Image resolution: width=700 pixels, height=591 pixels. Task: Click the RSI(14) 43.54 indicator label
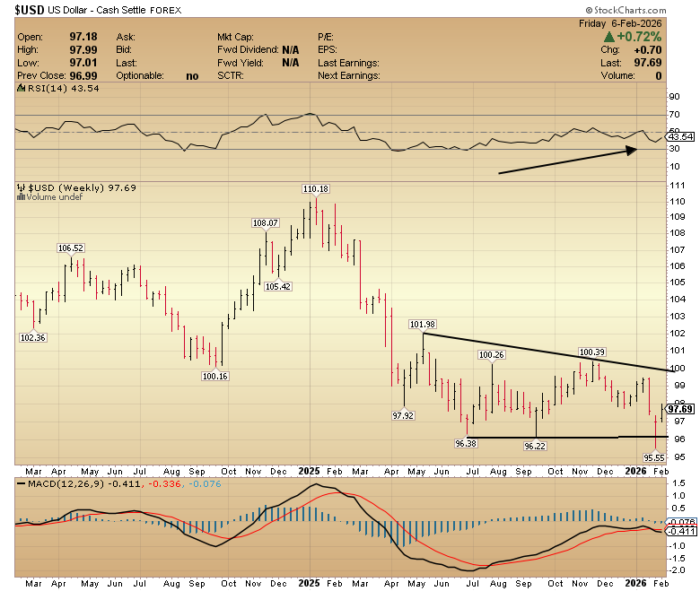pyautogui.click(x=63, y=88)
